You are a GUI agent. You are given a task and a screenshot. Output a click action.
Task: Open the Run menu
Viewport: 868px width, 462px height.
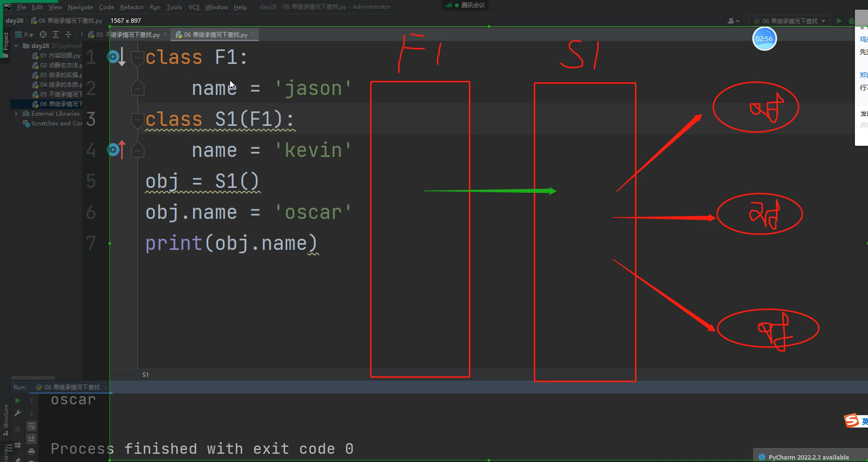coord(155,7)
